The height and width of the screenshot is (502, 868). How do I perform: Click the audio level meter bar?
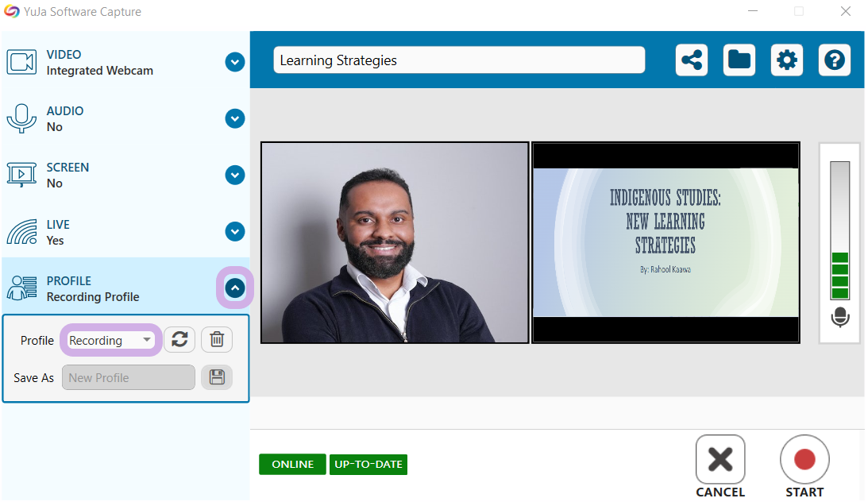(839, 230)
